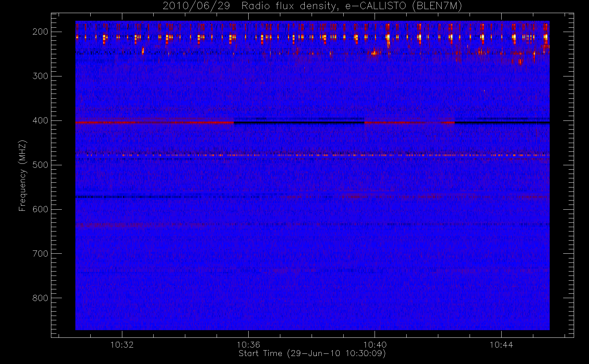
Task: Click the dotted orange line near 480 MHz
Action: click(x=312, y=155)
